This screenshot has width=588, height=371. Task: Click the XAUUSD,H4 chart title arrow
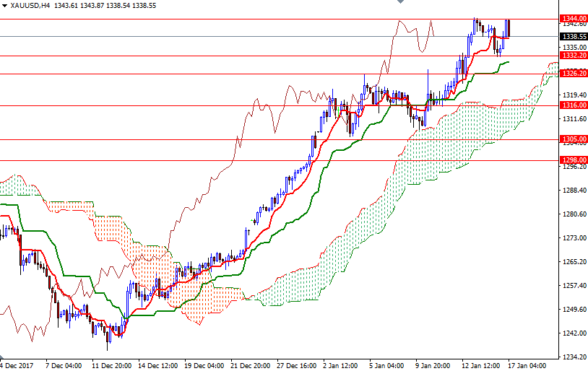tap(4, 6)
